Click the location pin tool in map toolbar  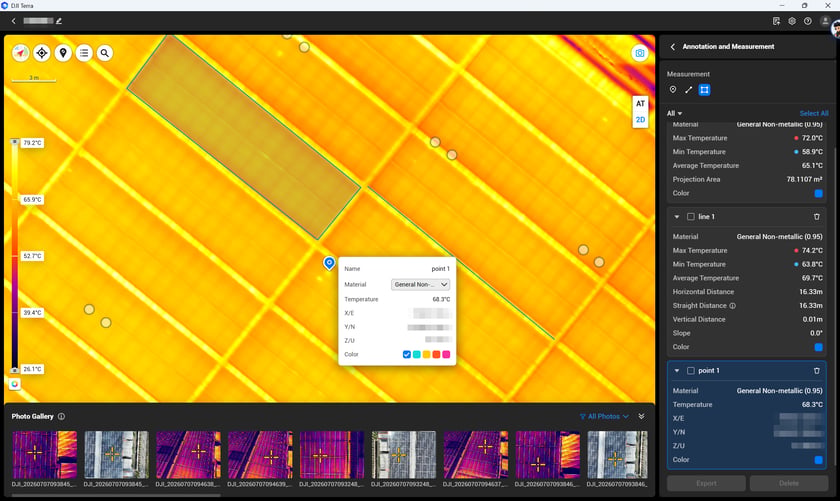(63, 53)
